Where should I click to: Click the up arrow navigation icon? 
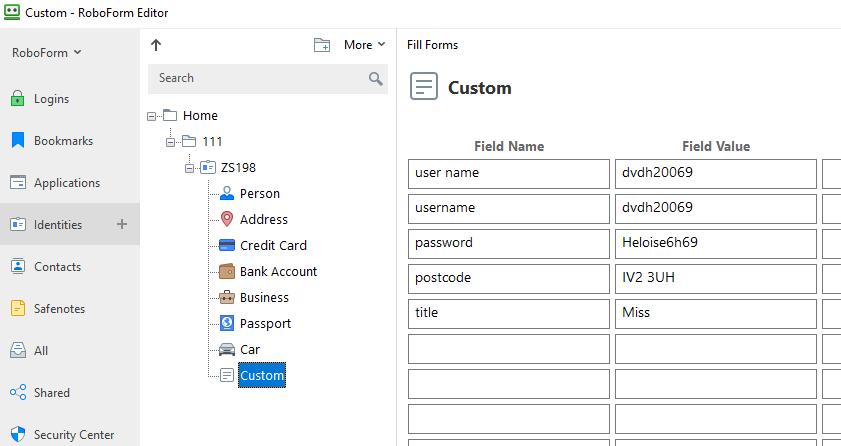tap(156, 45)
